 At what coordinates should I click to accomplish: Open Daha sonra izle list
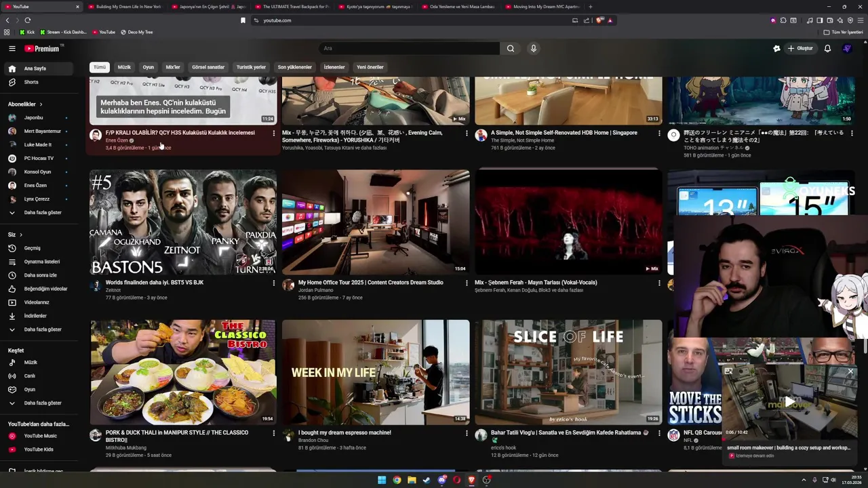37,275
